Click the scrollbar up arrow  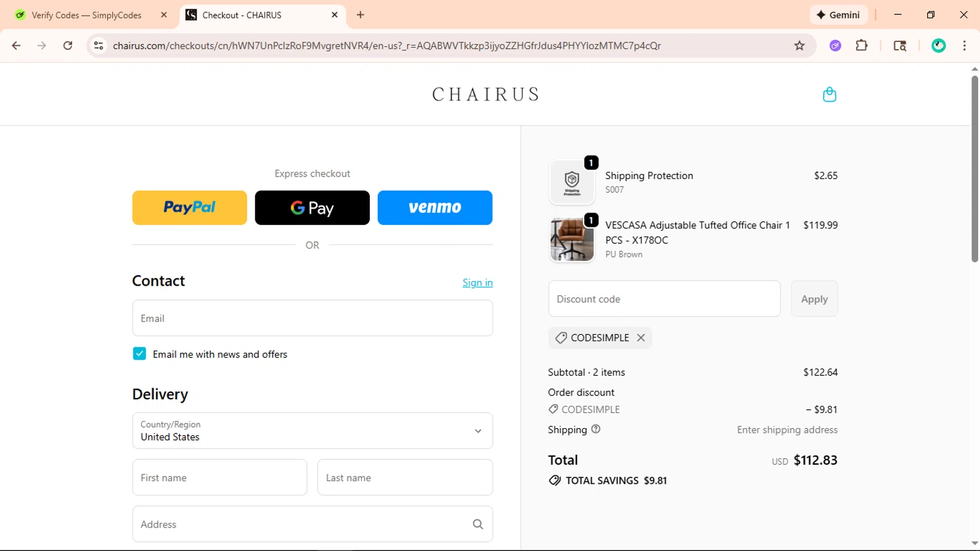(x=974, y=69)
